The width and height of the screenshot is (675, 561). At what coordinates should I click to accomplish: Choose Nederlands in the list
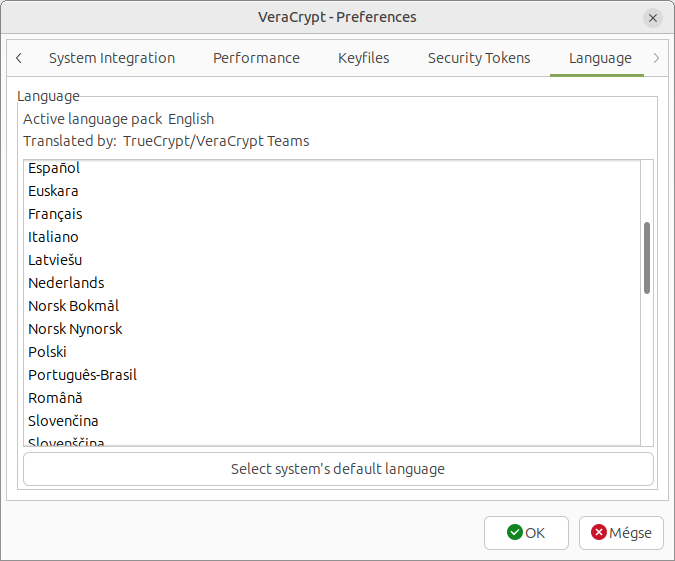tap(66, 283)
